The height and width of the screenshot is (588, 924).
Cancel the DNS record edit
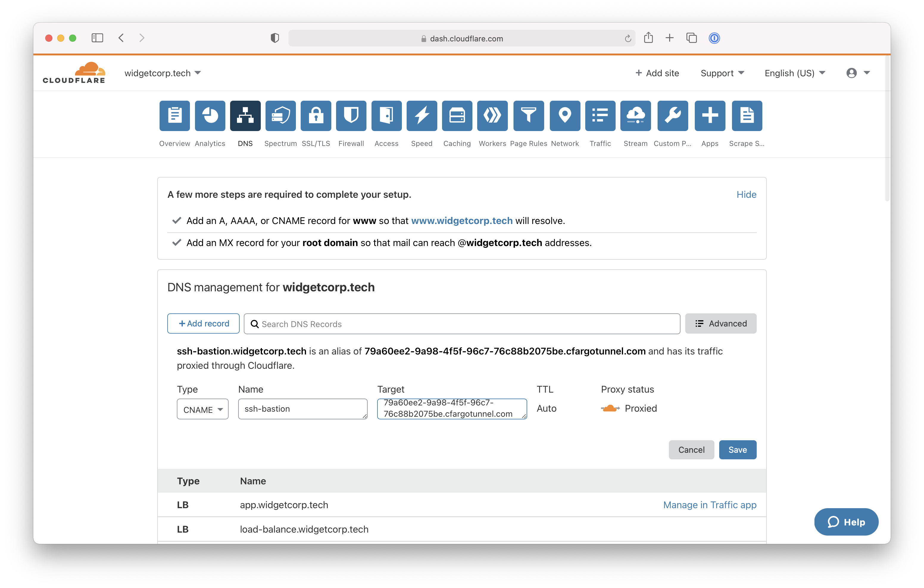(691, 450)
